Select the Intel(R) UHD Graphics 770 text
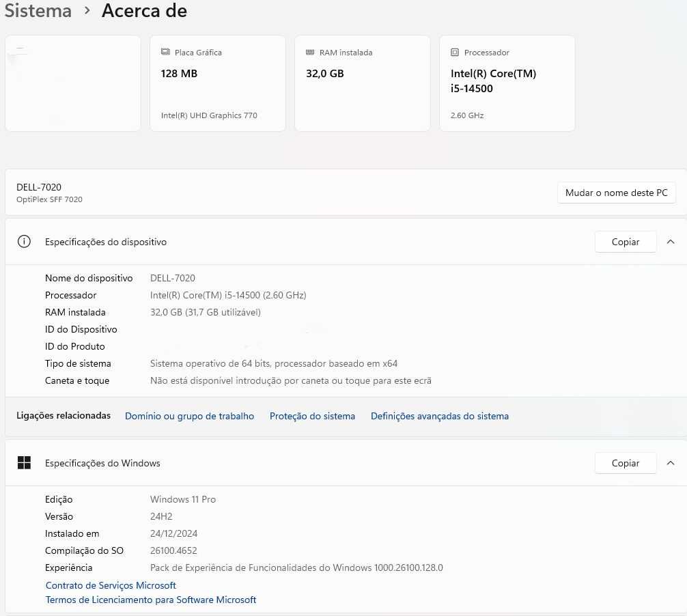The width and height of the screenshot is (687, 616). 209,115
